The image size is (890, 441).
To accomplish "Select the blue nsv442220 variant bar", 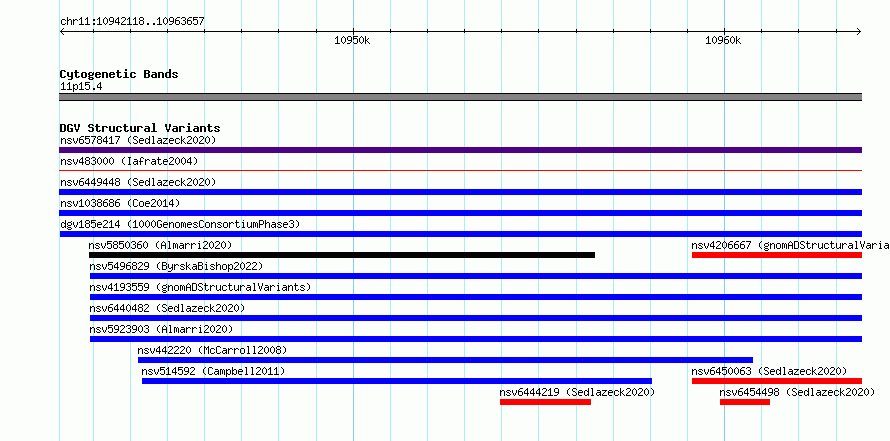I will click(446, 360).
